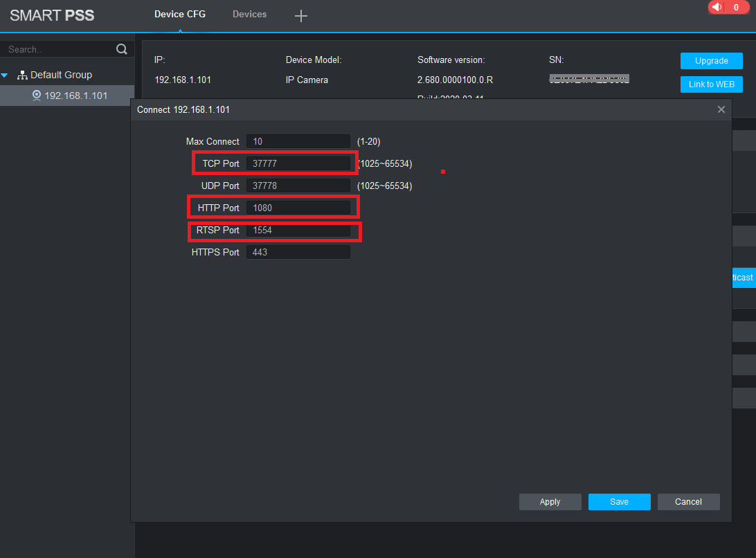The image size is (756, 558).
Task: Click Apply in the Connect dialog
Action: (x=550, y=502)
